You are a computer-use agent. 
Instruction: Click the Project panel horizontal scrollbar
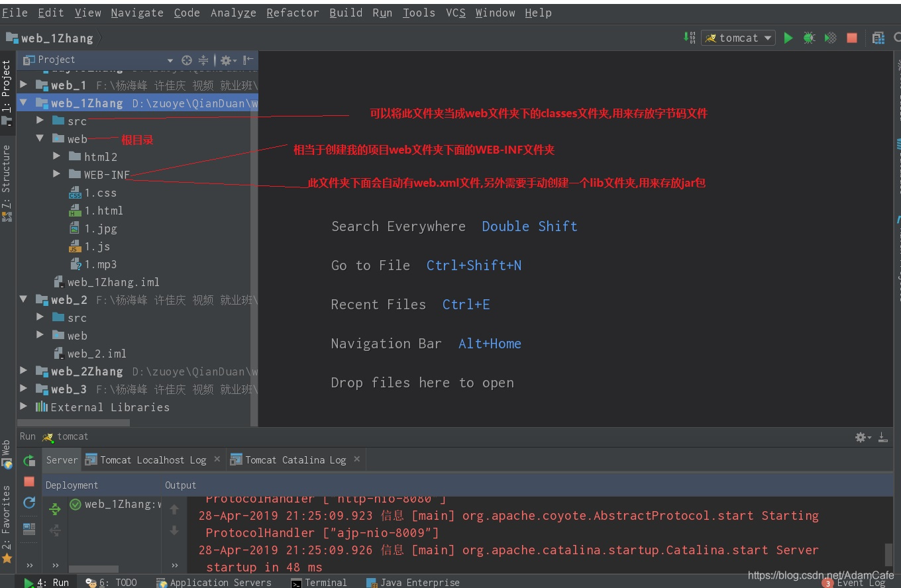[74, 422]
